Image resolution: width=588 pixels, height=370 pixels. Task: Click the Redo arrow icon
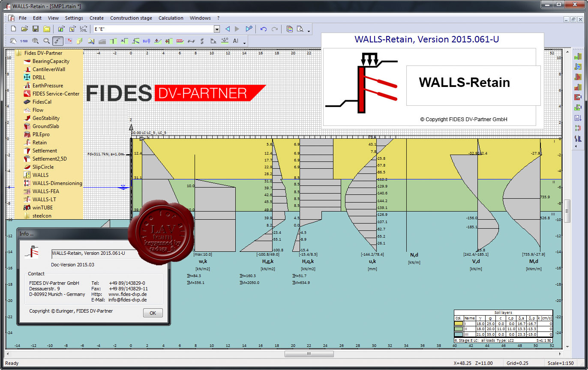click(x=275, y=29)
